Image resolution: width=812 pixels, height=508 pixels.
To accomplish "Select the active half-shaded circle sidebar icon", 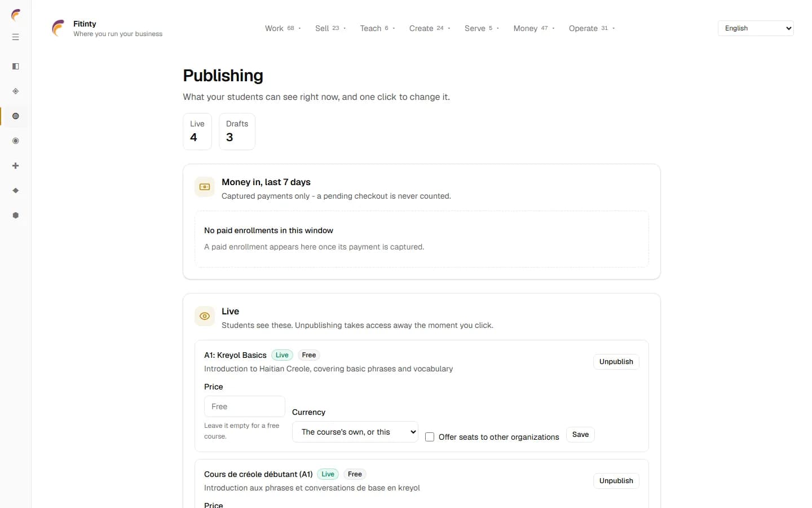I will click(16, 116).
